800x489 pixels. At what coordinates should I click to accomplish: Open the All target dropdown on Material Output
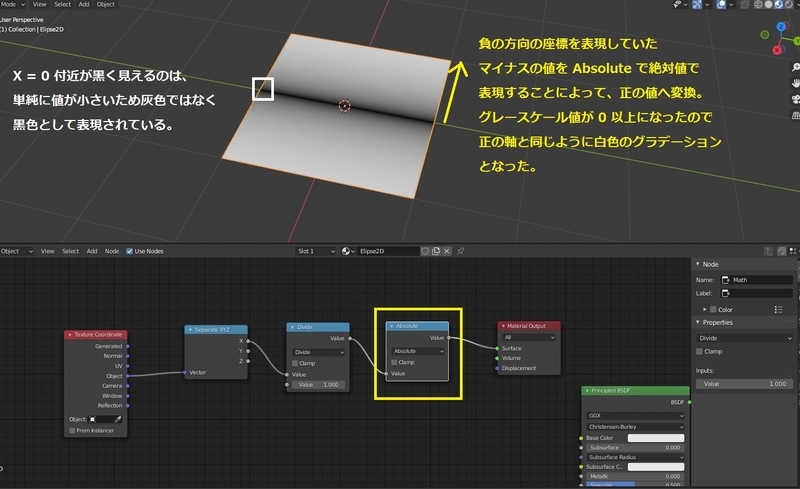pos(529,337)
